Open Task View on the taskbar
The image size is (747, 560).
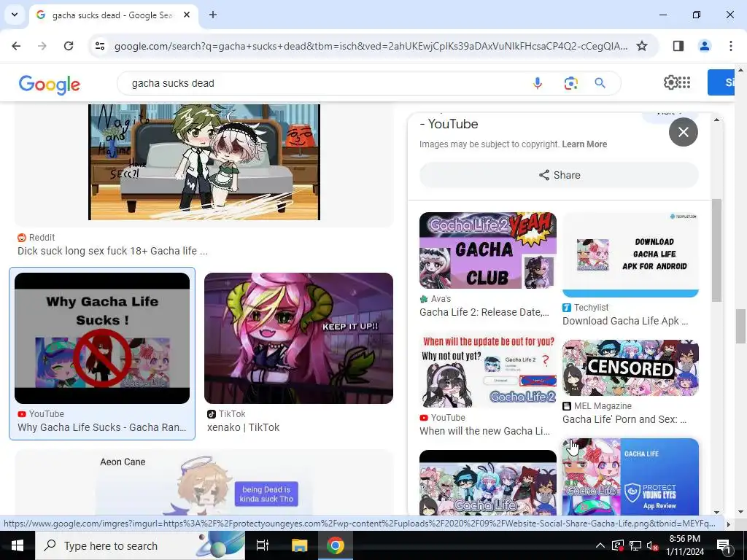pos(263,545)
